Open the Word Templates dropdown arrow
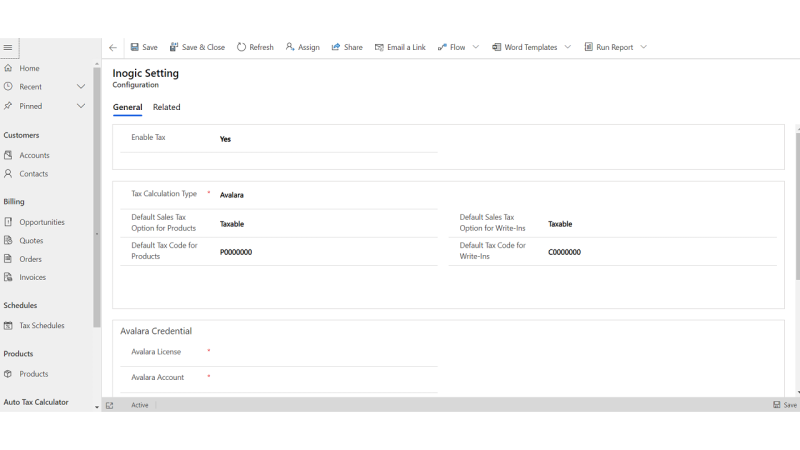The height and width of the screenshot is (450, 800). (x=568, y=47)
